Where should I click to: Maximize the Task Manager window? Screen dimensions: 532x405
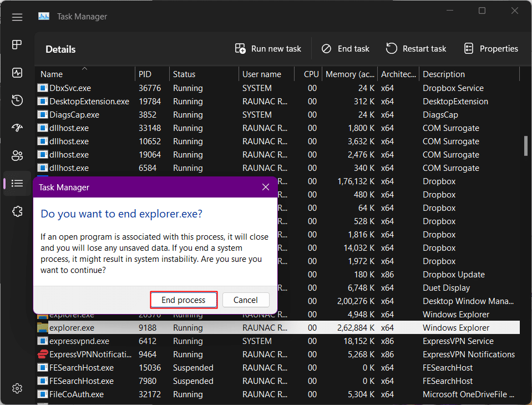[482, 11]
